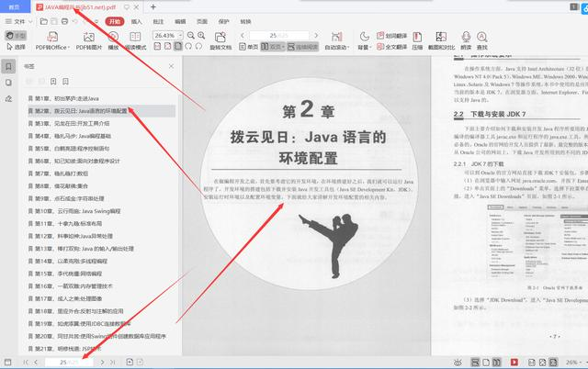Open the thumbnails sidebar panel icon
The image size is (588, 369).
[x=8, y=83]
